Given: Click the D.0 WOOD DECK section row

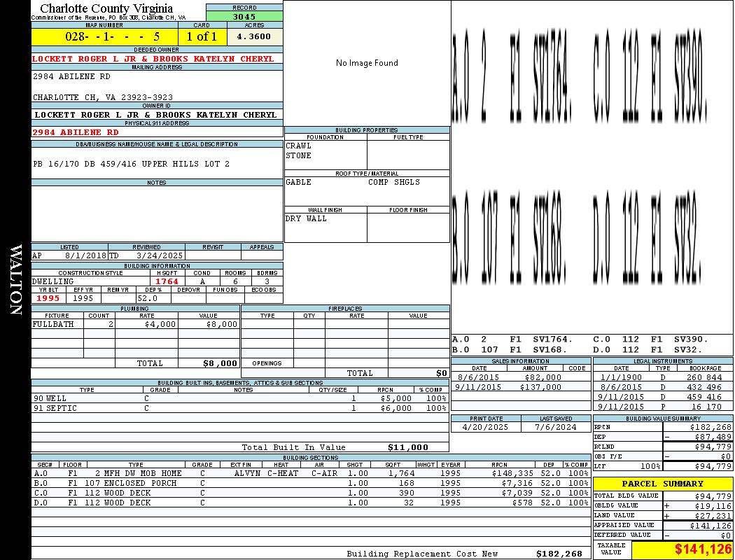Looking at the screenshot, I should coord(311,503).
